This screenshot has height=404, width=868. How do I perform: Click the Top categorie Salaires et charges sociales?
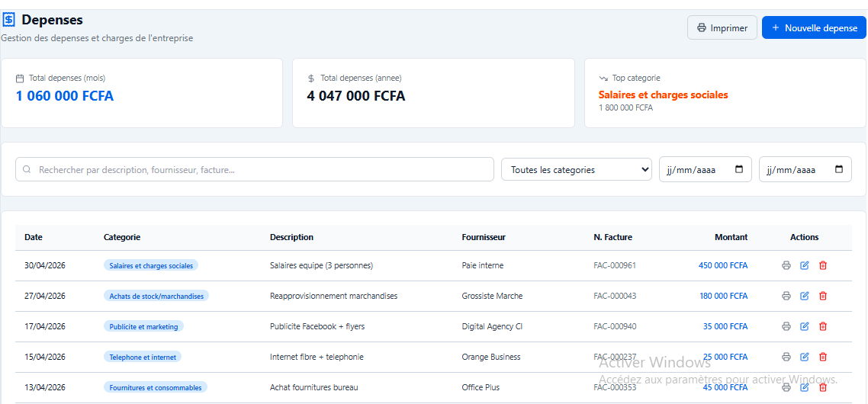[663, 95]
